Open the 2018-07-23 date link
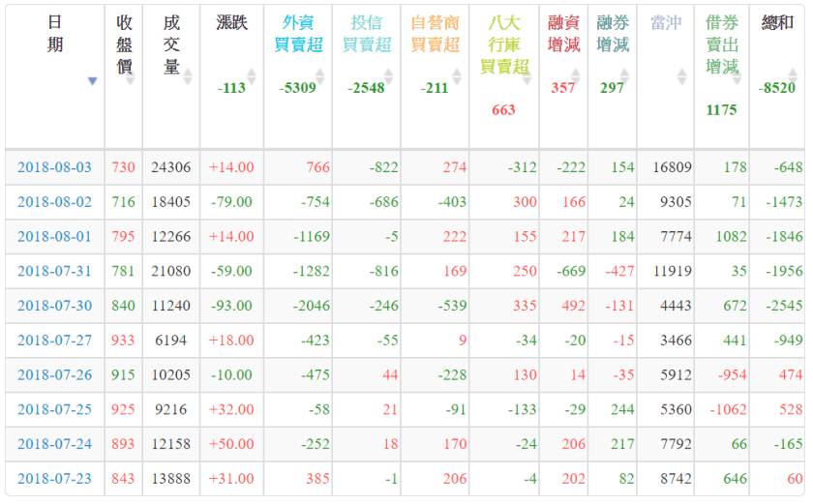Image resolution: width=813 pixels, height=504 pixels. tap(54, 479)
